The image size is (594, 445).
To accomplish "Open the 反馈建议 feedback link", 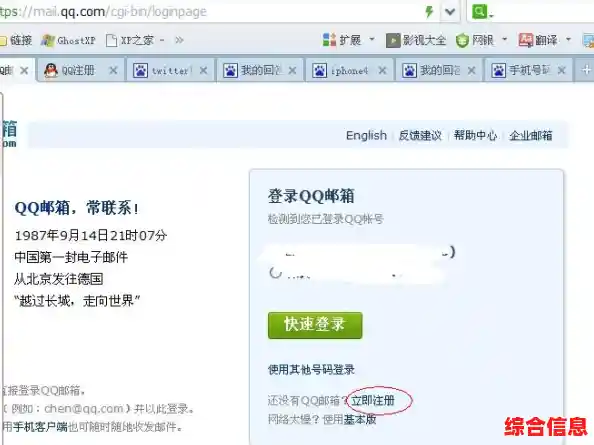I will coord(420,135).
